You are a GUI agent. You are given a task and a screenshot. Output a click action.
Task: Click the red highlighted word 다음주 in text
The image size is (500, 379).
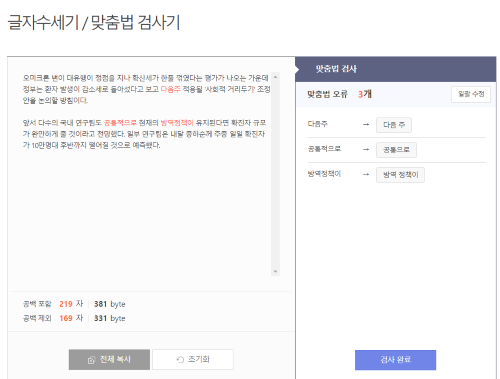(x=170, y=89)
